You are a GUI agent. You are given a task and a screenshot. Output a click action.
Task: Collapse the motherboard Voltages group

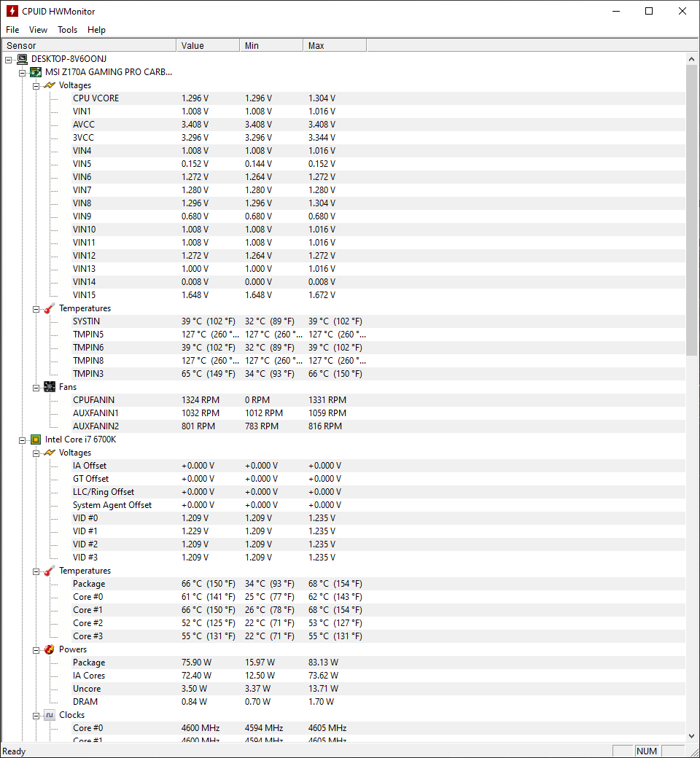tap(36, 86)
